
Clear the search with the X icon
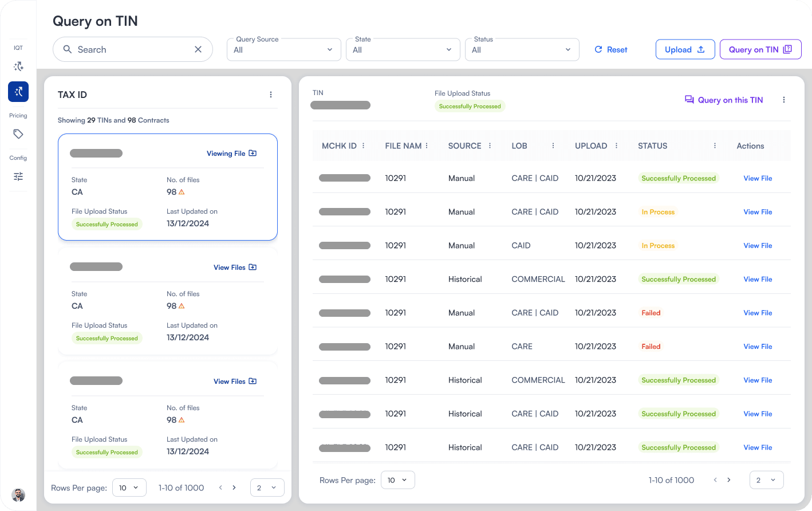click(x=198, y=49)
